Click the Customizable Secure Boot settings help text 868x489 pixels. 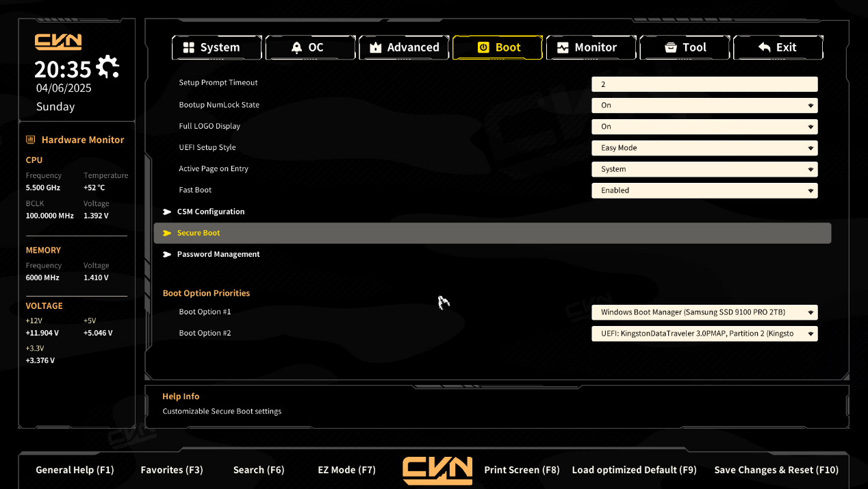click(222, 412)
